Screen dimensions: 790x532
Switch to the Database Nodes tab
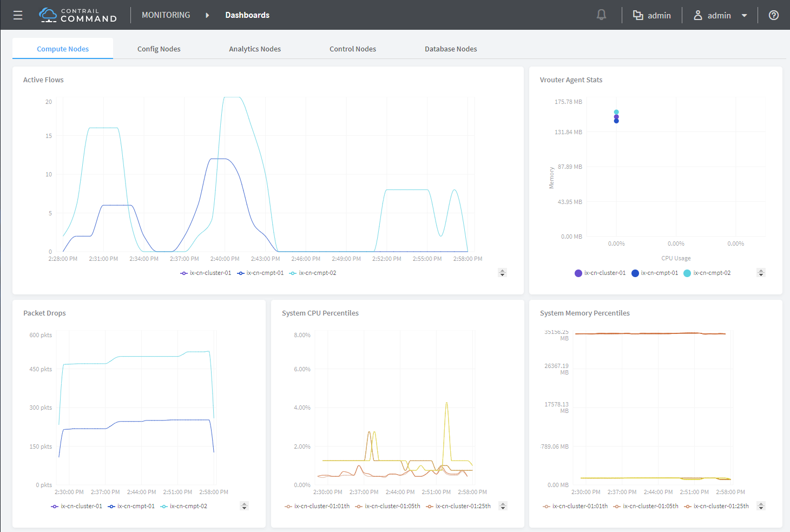[x=451, y=49]
